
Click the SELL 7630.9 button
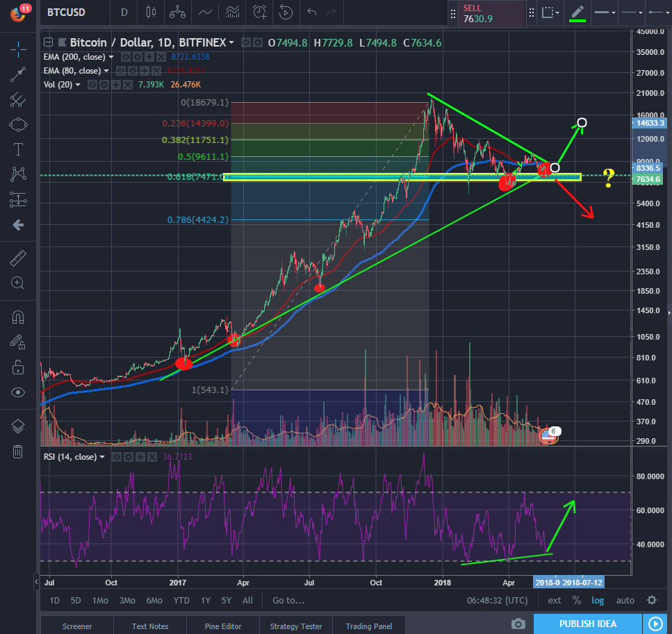click(x=491, y=14)
